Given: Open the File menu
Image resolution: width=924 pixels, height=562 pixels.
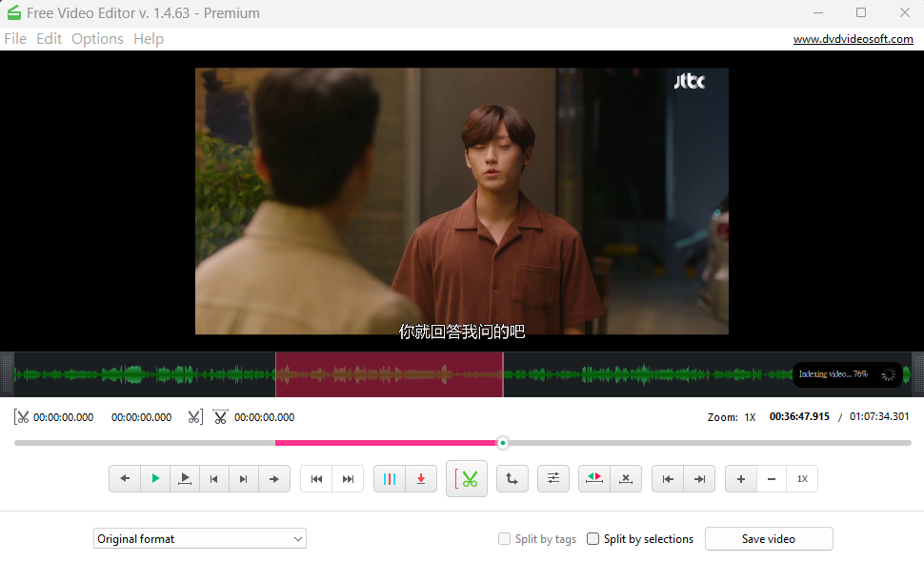Looking at the screenshot, I should 15,39.
